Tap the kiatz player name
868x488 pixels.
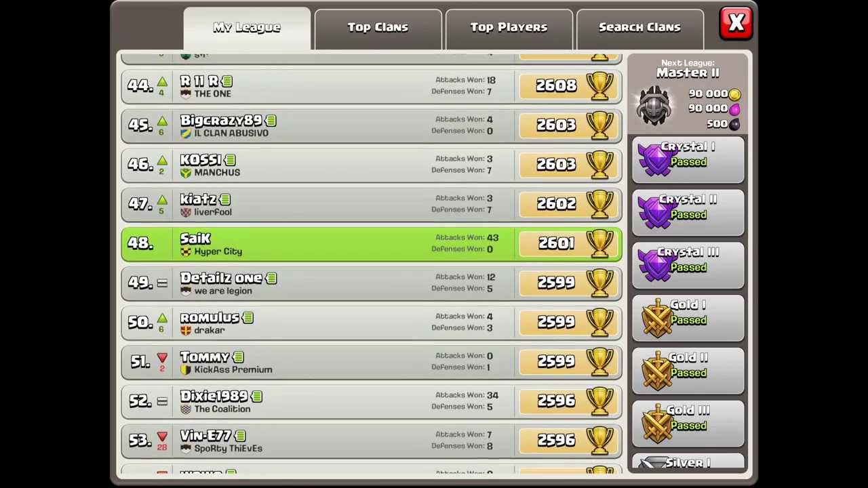click(x=198, y=199)
